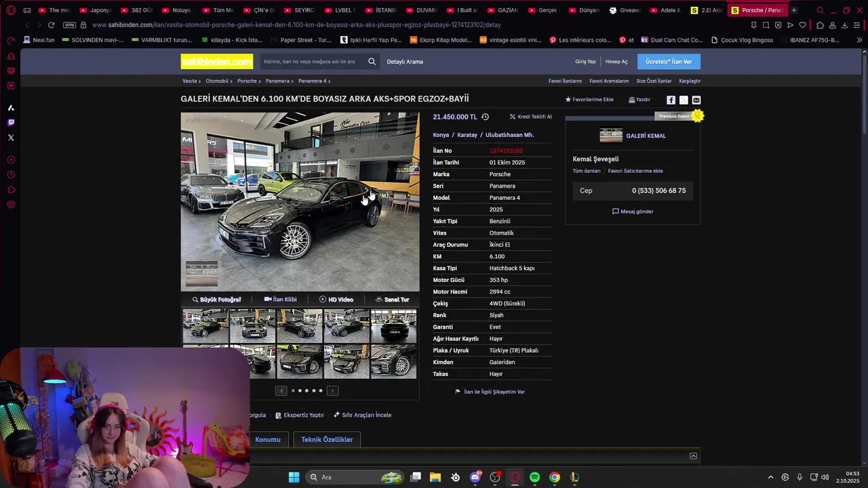Select the HD Video option

point(336,300)
